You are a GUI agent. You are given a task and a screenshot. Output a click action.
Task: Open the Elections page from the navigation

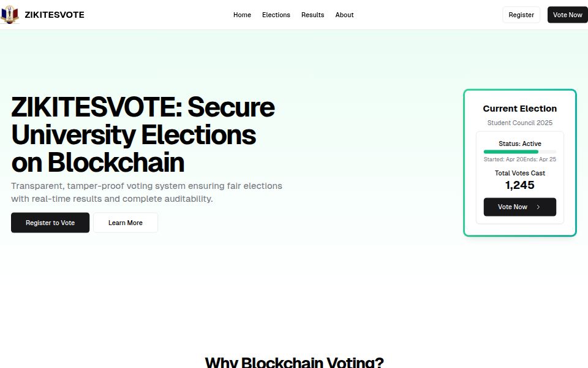276,15
